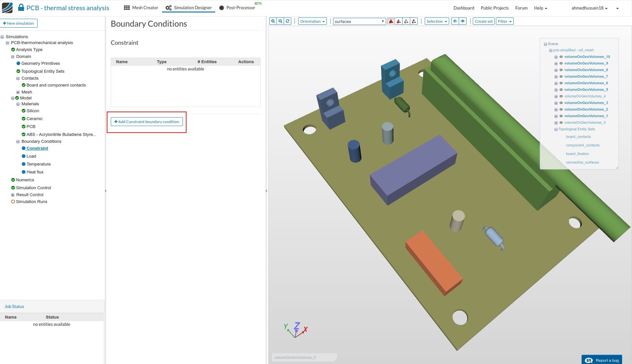Reset the 3D view with refresh icon
This screenshot has height=364, width=632.
pyautogui.click(x=288, y=21)
